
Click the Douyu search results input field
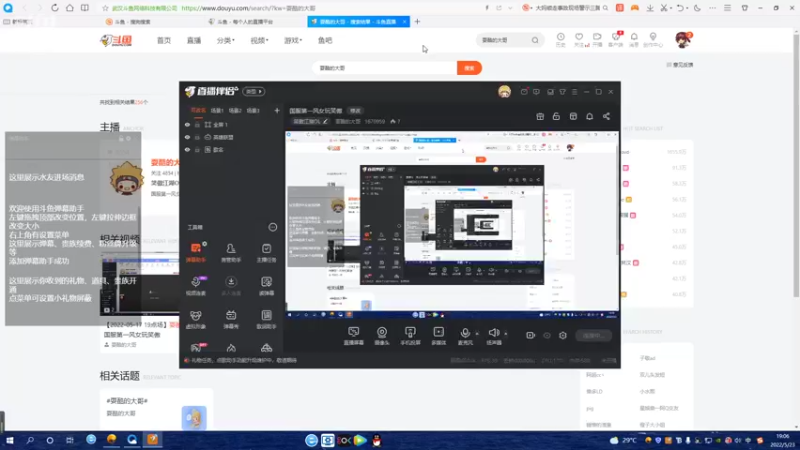pos(385,68)
